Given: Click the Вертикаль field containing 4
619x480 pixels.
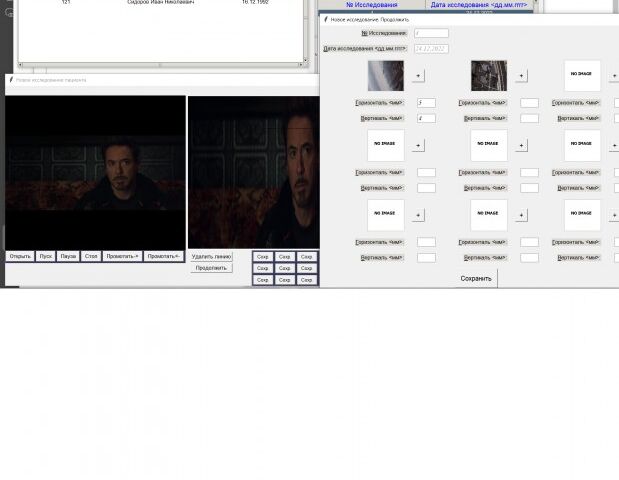Looking at the screenshot, I should click(426, 118).
